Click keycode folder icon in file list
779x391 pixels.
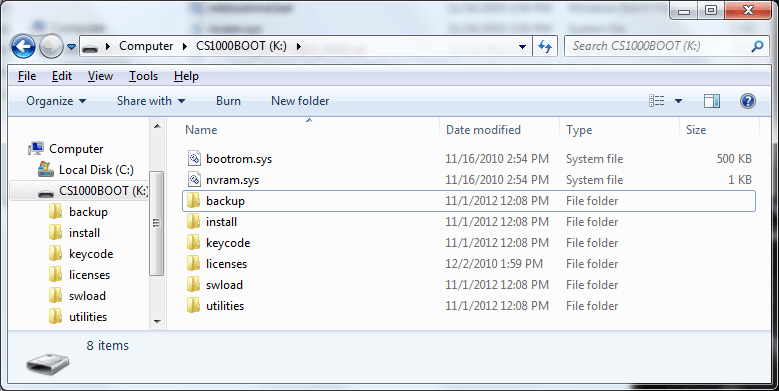[193, 242]
